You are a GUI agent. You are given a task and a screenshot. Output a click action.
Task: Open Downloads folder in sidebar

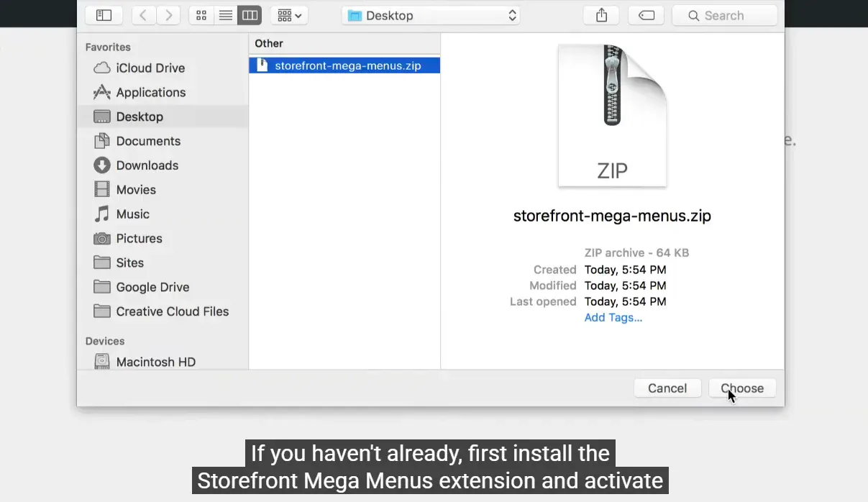(147, 165)
